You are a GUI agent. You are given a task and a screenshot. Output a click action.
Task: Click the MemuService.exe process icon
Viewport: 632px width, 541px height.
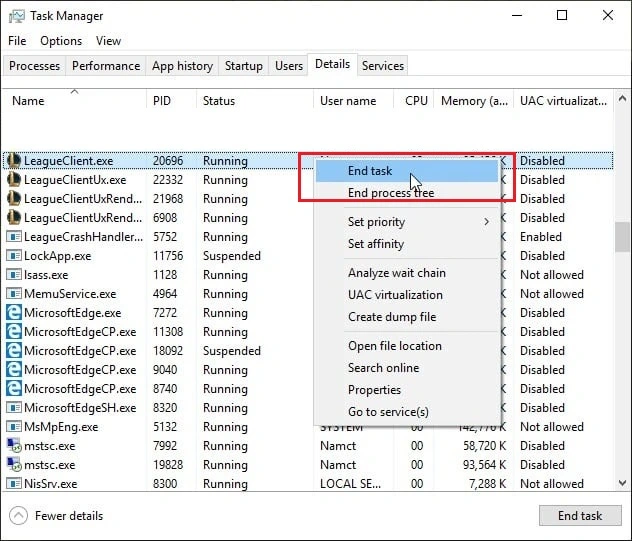click(14, 293)
